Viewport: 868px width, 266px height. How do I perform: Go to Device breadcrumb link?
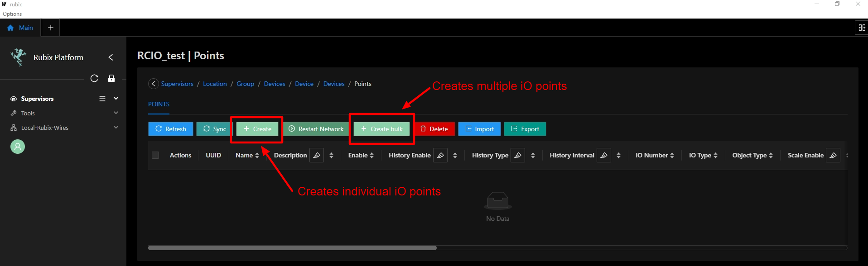[304, 84]
